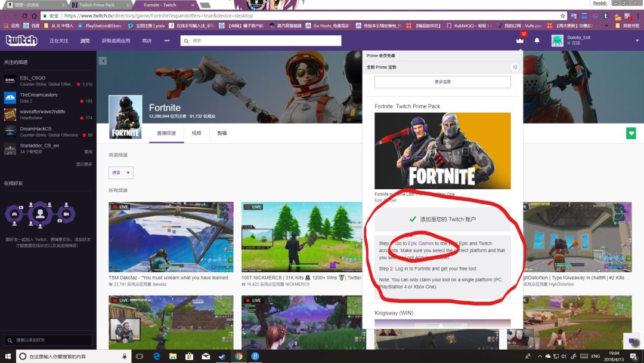644x363 pixels.
Task: Click TheDreamcasters channel avatar
Action: [10, 97]
